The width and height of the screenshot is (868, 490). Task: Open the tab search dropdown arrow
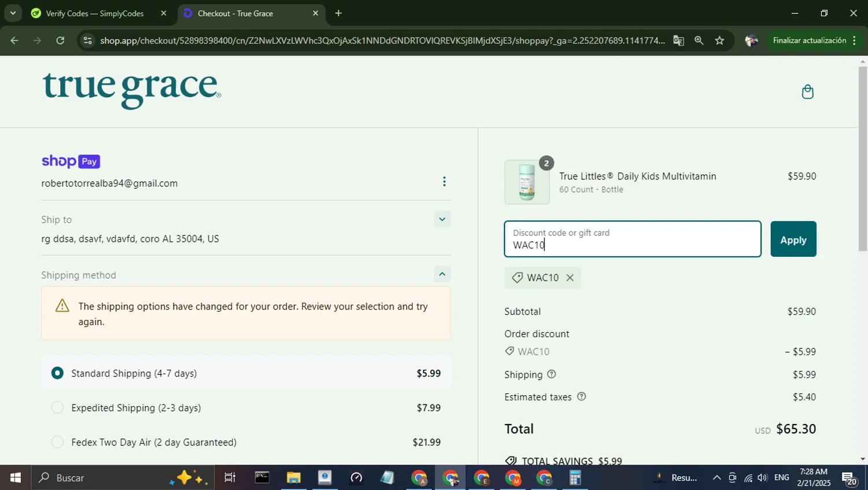tap(13, 13)
